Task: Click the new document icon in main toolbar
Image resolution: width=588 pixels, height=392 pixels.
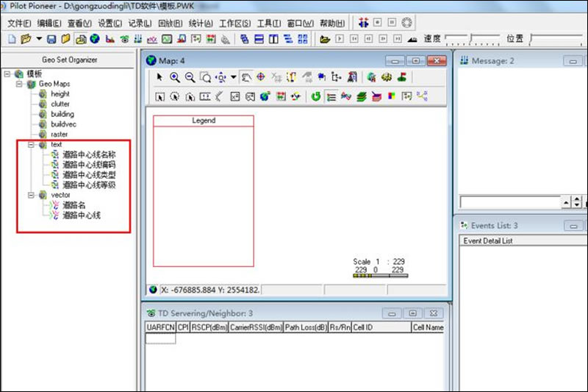Action: point(12,38)
